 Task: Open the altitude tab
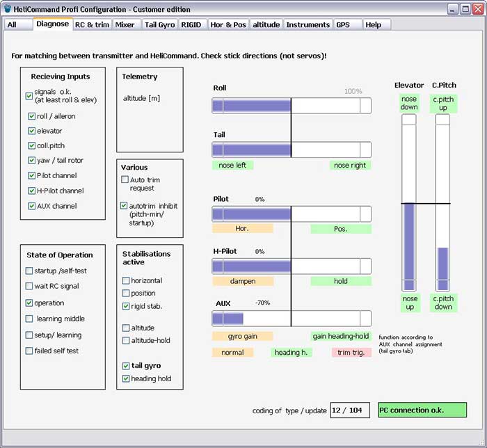pos(266,24)
